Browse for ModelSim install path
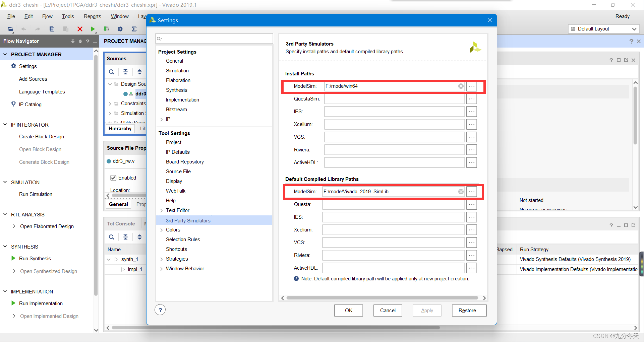Viewport: 644px width, 342px height. point(472,86)
